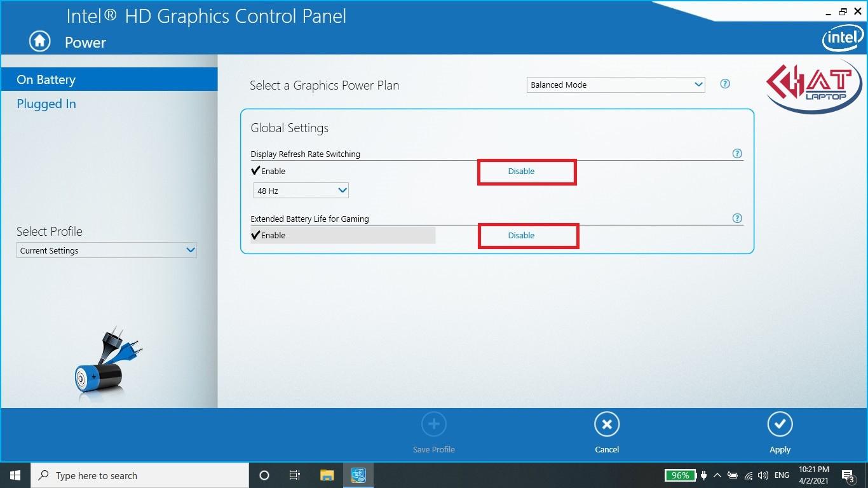868x488 pixels.
Task: Apply settings with the checkmark icon
Action: pyautogui.click(x=780, y=424)
